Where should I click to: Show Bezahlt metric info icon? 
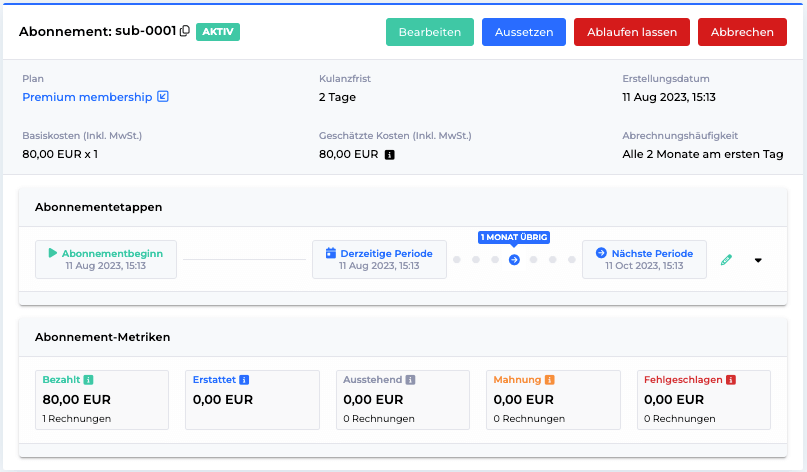89,380
